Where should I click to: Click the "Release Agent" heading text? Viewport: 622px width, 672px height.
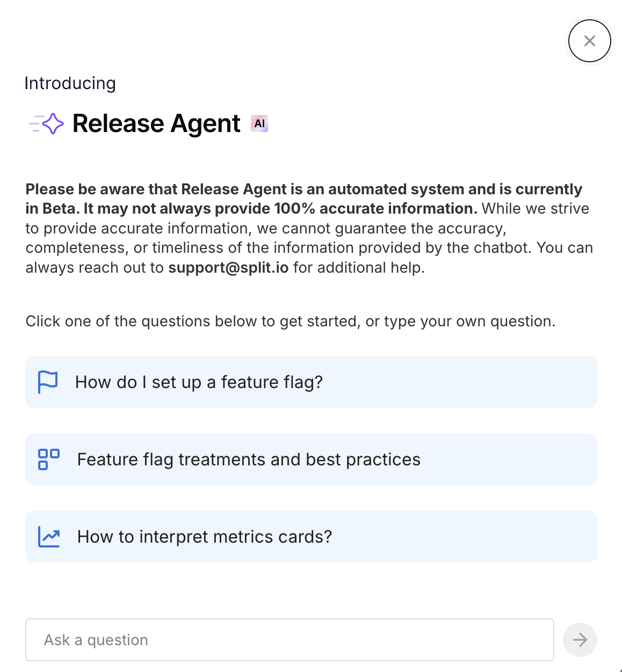click(156, 123)
